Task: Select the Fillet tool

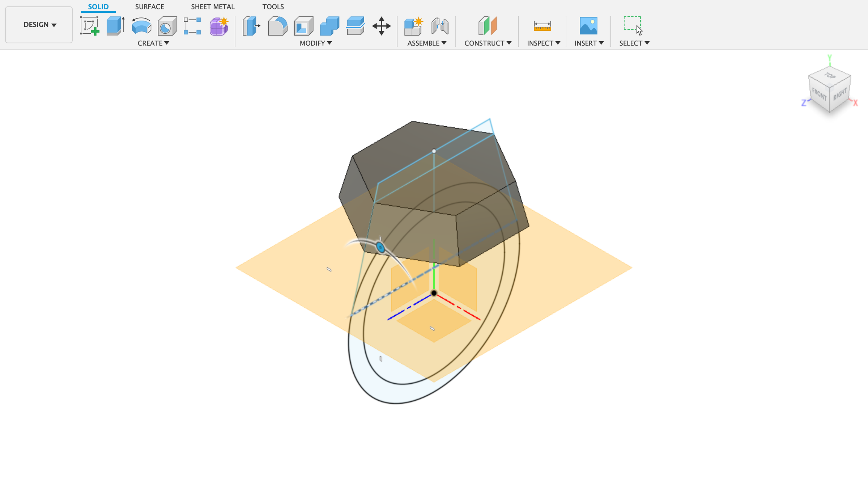Action: 277,26
